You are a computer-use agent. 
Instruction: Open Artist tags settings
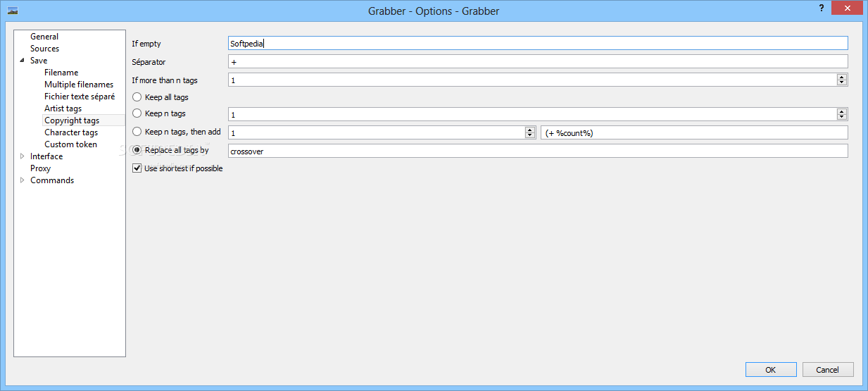(63, 108)
